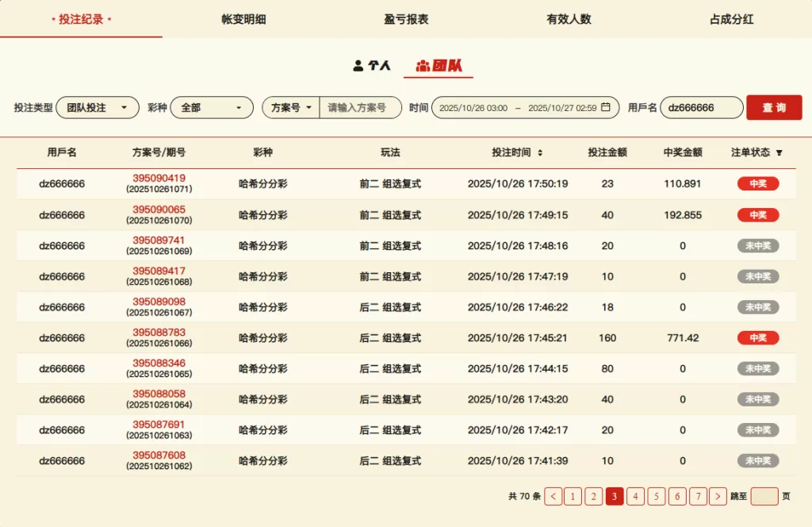Screen dimensions: 812x527
Task: Open the 盈亏报表 tab
Action: coord(406,19)
